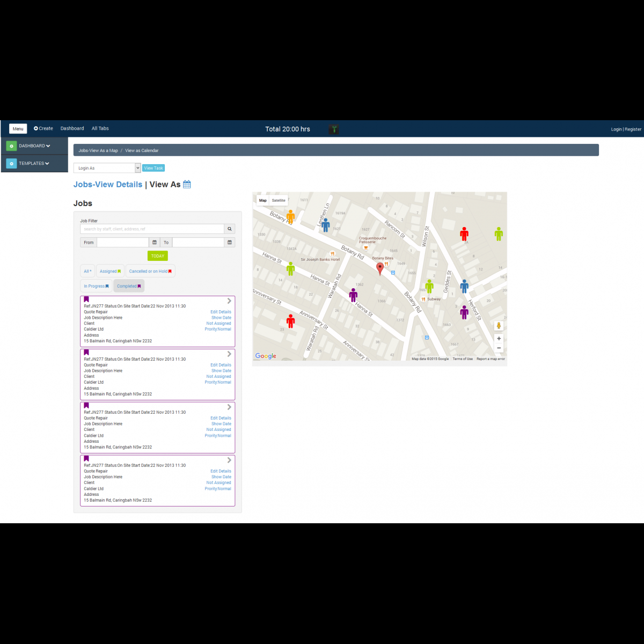Screen dimensions: 644x644
Task: Click the job filter search magnifier button
Action: (230, 229)
